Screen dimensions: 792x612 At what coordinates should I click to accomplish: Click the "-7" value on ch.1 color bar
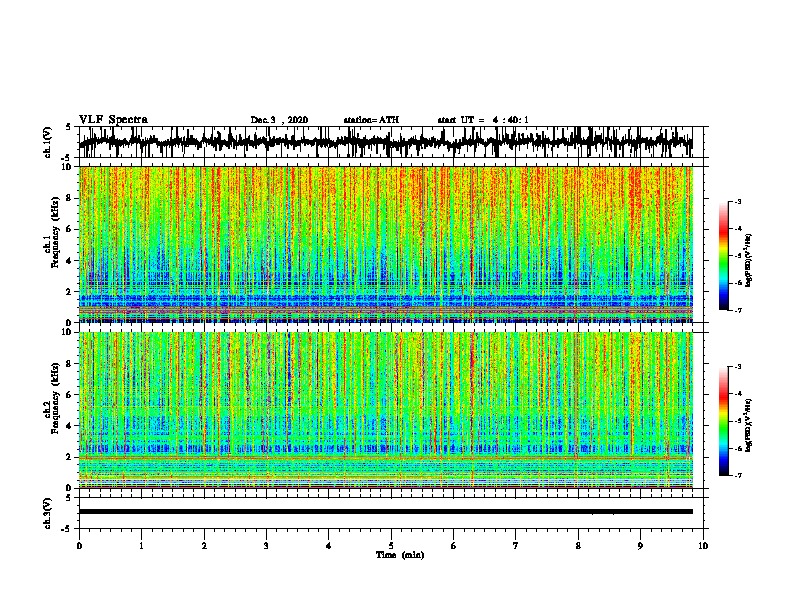737,310
